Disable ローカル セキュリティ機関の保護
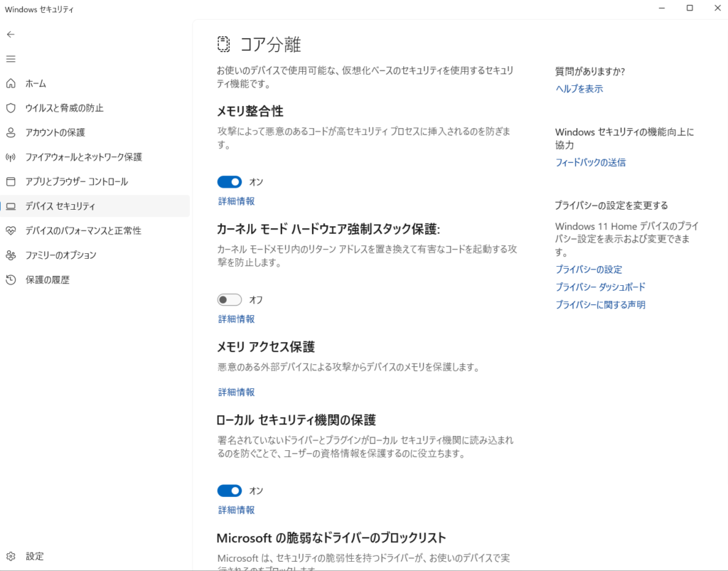Image resolution: width=728 pixels, height=571 pixels. (229, 490)
